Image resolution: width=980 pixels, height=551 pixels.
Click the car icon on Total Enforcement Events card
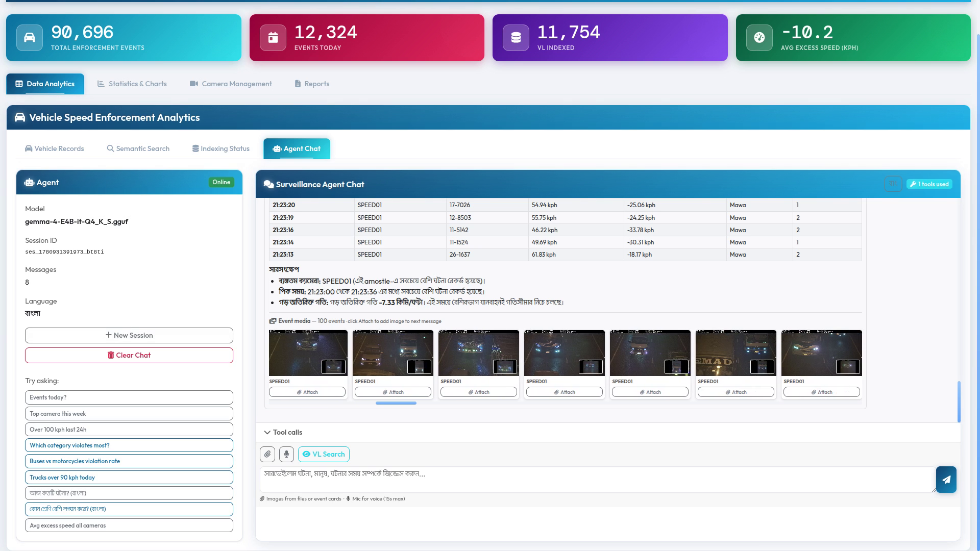click(x=30, y=38)
